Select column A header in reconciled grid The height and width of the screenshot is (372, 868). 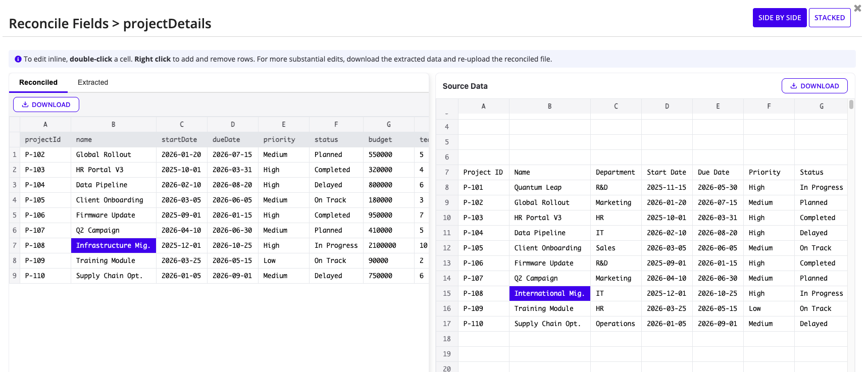tap(45, 124)
